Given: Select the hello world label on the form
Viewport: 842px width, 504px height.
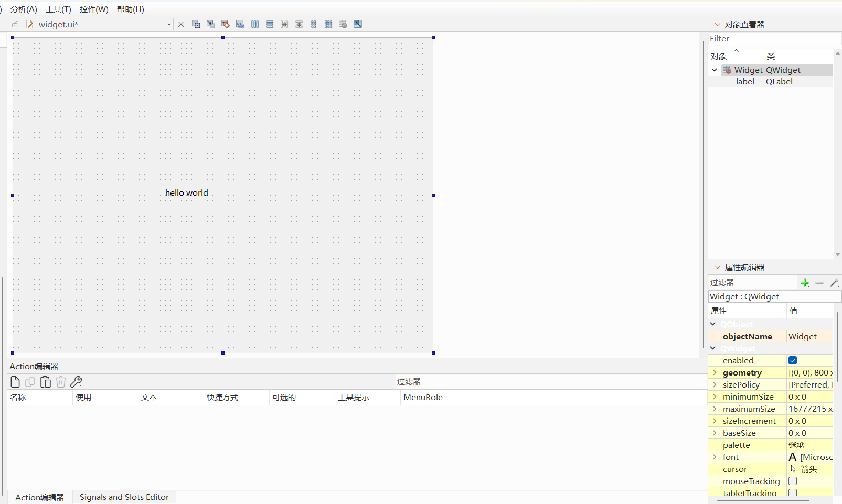Looking at the screenshot, I should click(187, 192).
